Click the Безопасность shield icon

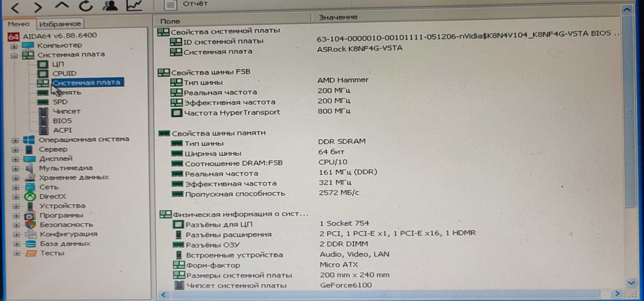31,225
